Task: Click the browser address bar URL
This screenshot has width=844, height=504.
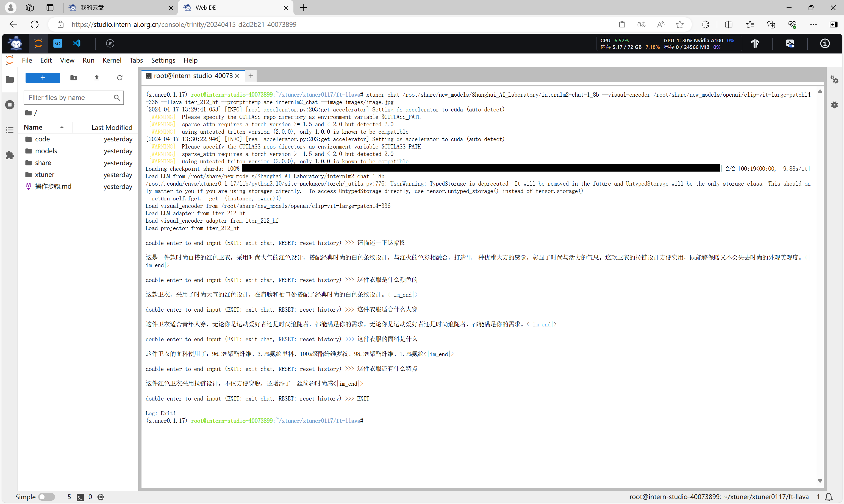Action: pyautogui.click(x=184, y=24)
